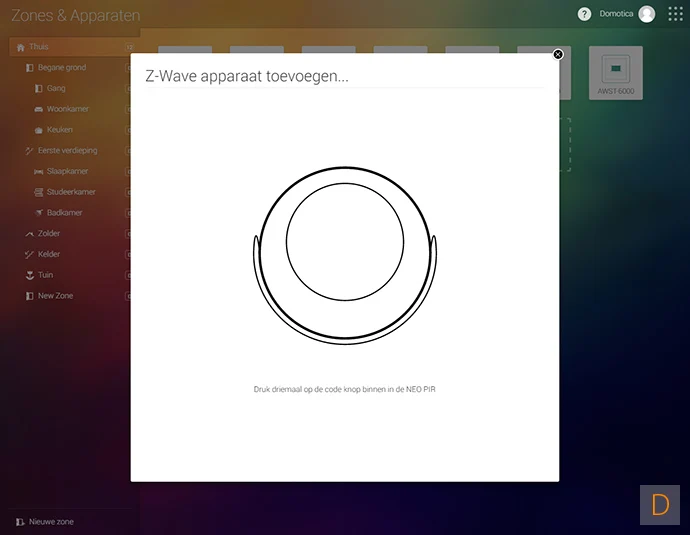690x535 pixels.
Task: Open the AWST-6000 device tile
Action: click(x=616, y=73)
